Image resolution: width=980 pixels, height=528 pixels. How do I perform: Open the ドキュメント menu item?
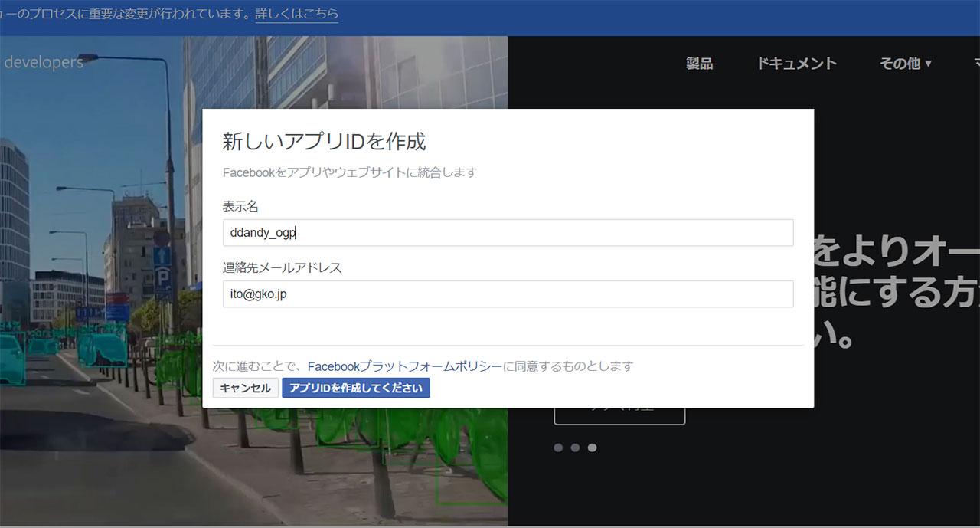coord(796,64)
